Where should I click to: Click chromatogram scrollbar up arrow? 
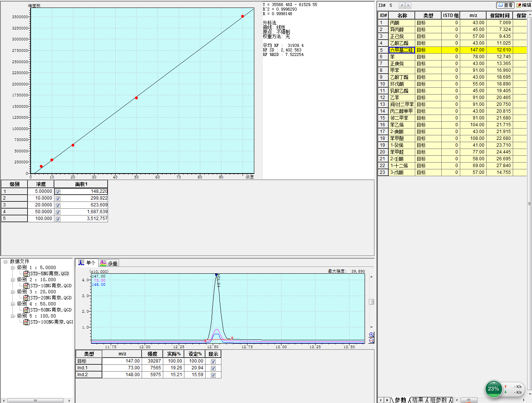[371, 277]
